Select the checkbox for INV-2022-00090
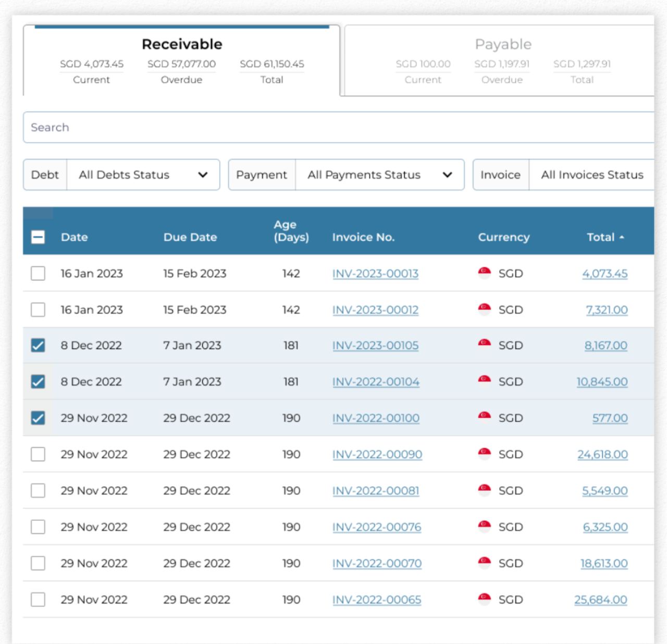 (x=38, y=454)
